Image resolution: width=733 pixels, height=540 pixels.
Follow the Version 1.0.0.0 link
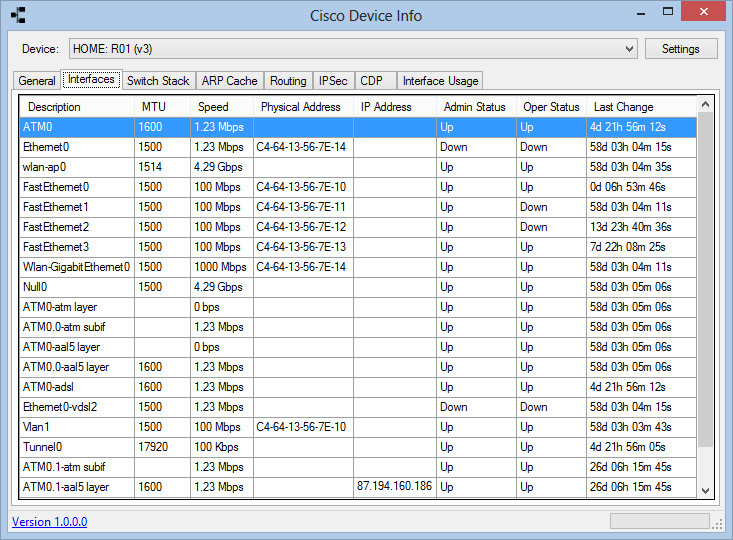tap(50, 522)
